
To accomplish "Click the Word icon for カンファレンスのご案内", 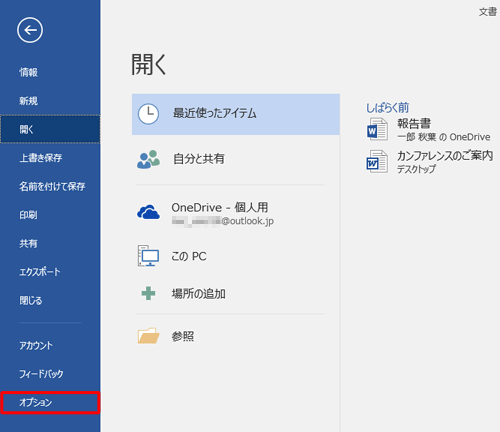I will (377, 162).
